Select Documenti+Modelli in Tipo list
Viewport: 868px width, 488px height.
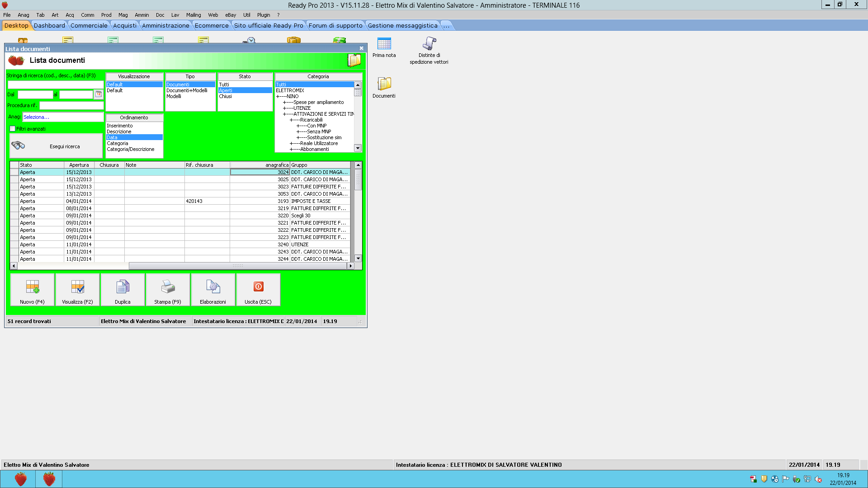point(190,90)
